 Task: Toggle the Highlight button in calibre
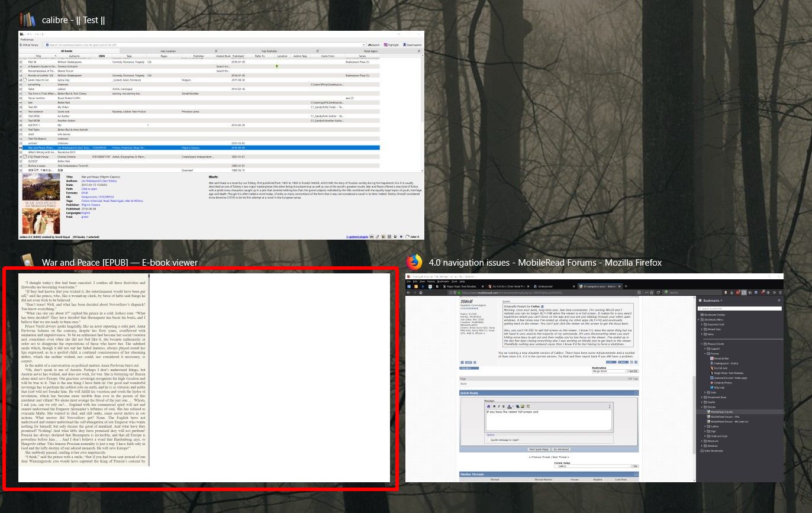point(392,45)
